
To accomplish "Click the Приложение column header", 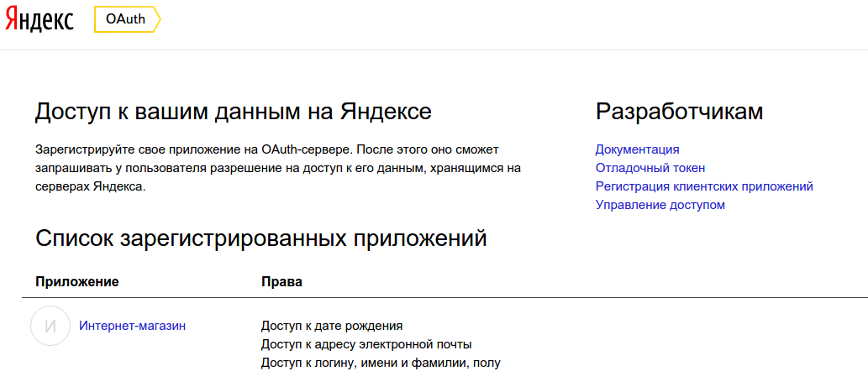I will tap(76, 281).
